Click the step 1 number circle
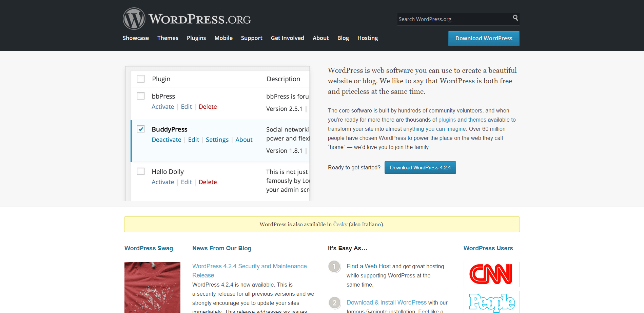 (334, 267)
